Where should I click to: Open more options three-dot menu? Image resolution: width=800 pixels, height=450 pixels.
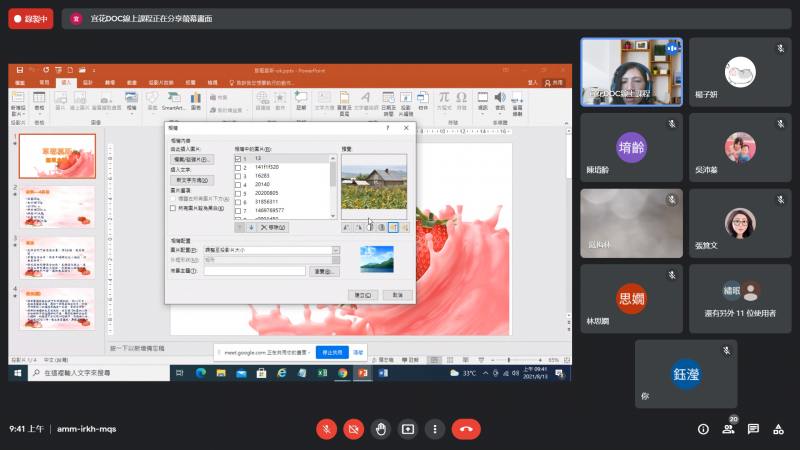435,429
